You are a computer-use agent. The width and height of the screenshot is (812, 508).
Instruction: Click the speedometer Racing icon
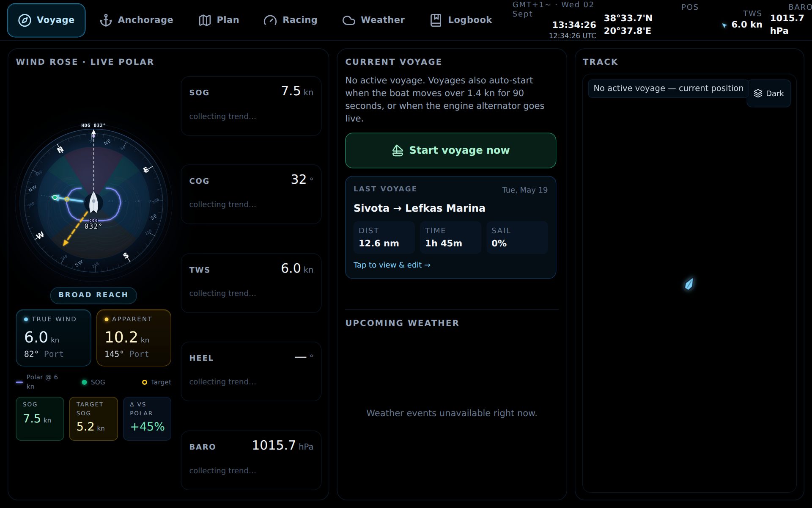[x=270, y=20]
